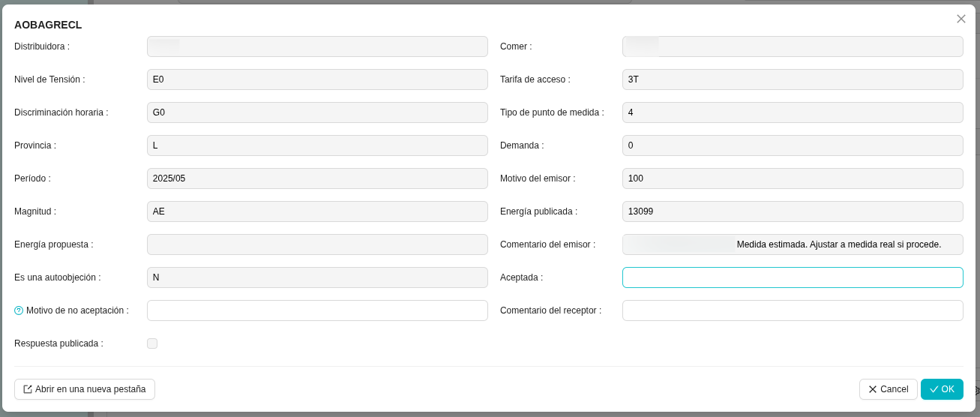Click the Energía publicada field showing 13099

pos(792,211)
